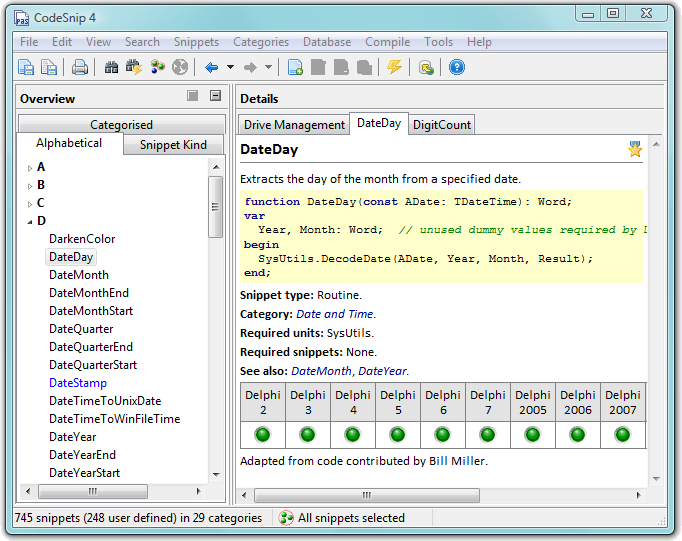
Task: Click the Save Snippet toolbar icon
Action: tap(26, 68)
